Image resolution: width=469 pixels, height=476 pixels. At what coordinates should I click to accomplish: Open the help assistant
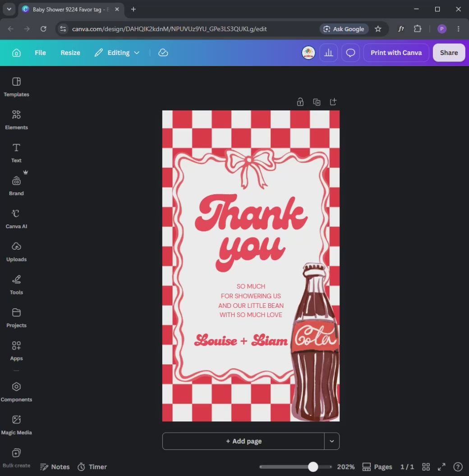point(458,467)
